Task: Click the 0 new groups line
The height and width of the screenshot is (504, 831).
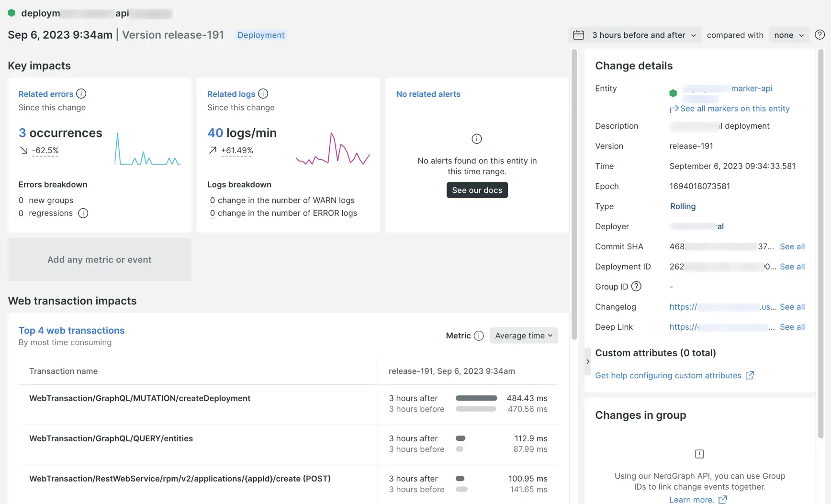Action: click(46, 200)
